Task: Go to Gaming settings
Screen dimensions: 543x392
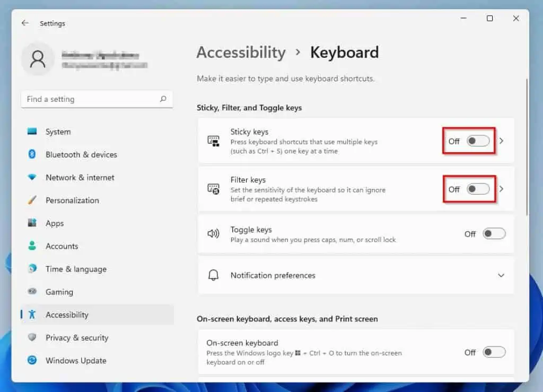Action: click(98, 292)
